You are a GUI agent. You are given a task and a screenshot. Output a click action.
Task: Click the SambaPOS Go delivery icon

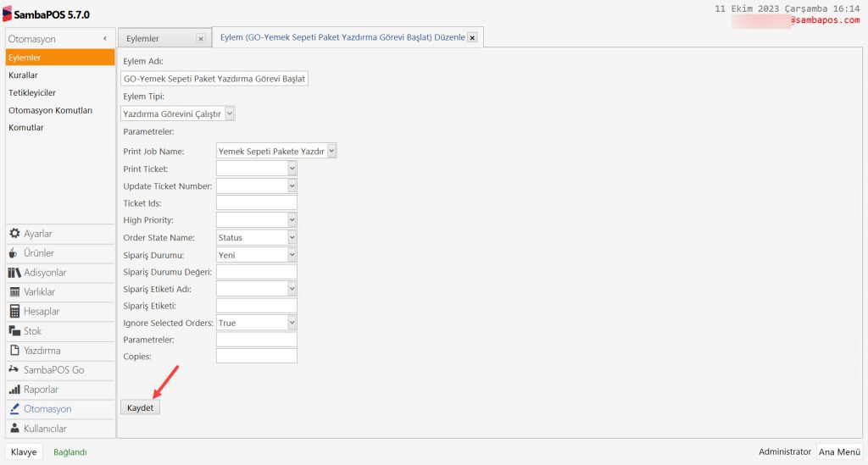[x=14, y=369]
